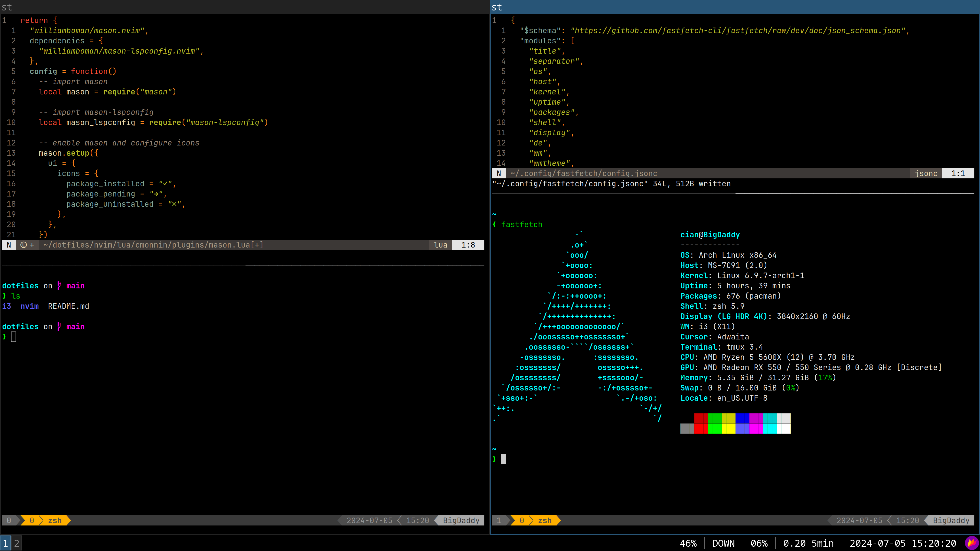Image resolution: width=980 pixels, height=551 pixels.
Task: Click the GPU: AMD Radeon RX 550 line
Action: tap(811, 368)
